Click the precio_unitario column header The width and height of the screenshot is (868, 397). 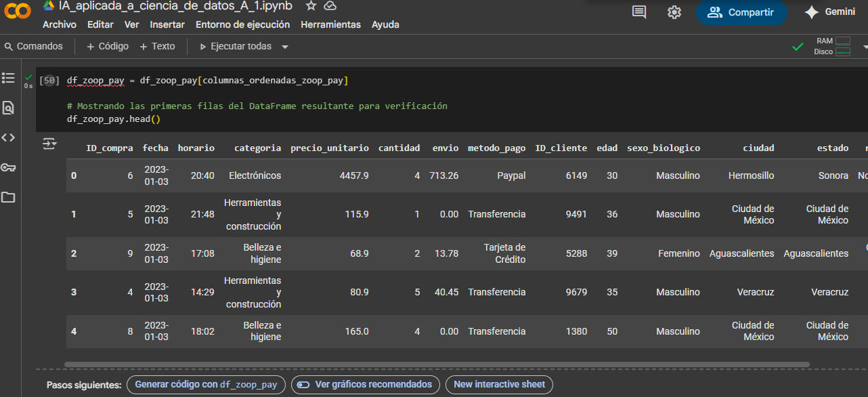coord(330,148)
